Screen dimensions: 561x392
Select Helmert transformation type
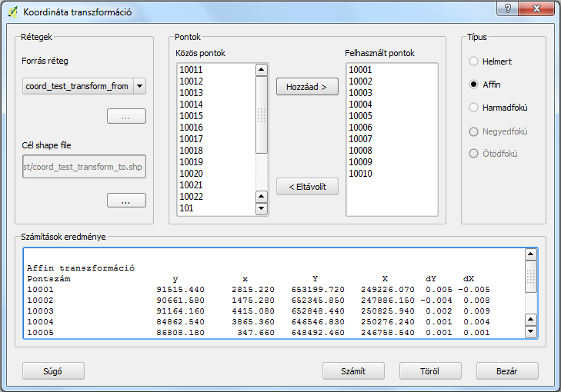474,61
